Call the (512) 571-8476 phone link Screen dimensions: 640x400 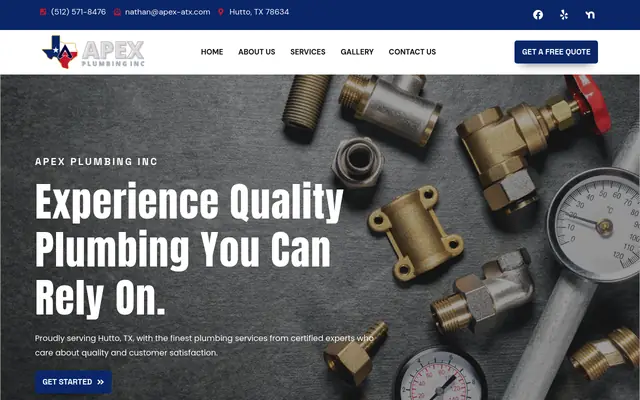tap(78, 12)
